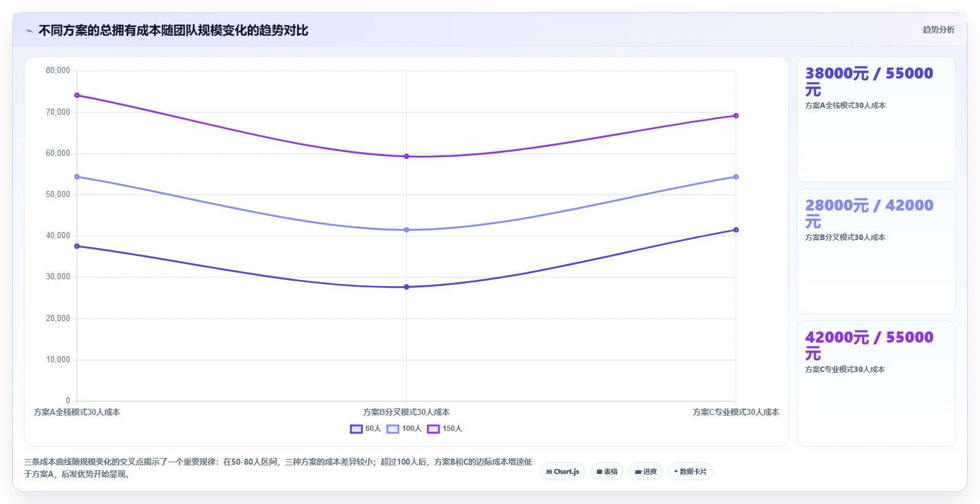Screen dimensions: 980x504
Task: Select the 42000元 / 55000元 data card
Action: [876, 384]
